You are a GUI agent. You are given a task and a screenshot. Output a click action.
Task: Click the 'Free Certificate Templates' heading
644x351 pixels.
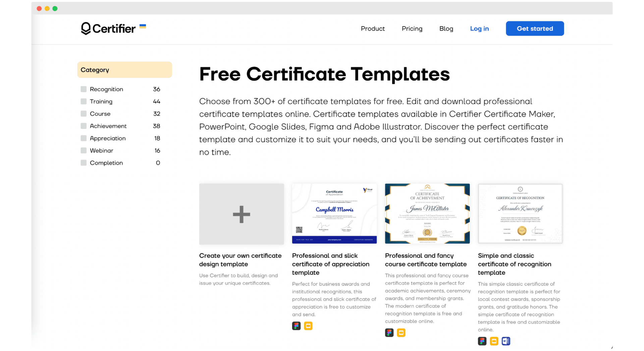(324, 74)
